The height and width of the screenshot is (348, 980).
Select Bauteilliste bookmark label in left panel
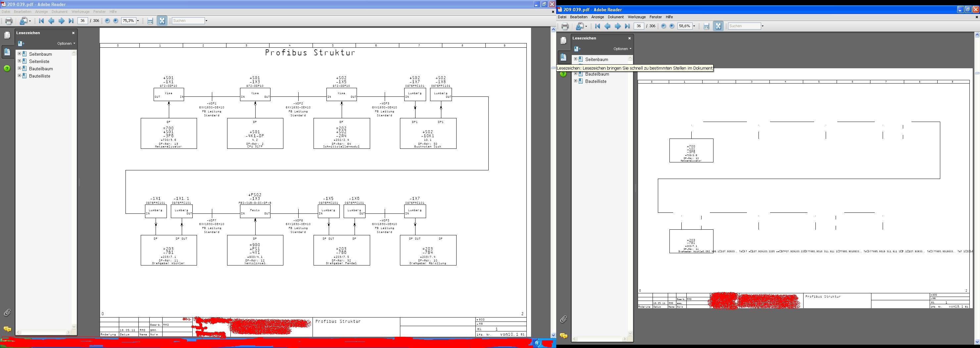tap(40, 76)
